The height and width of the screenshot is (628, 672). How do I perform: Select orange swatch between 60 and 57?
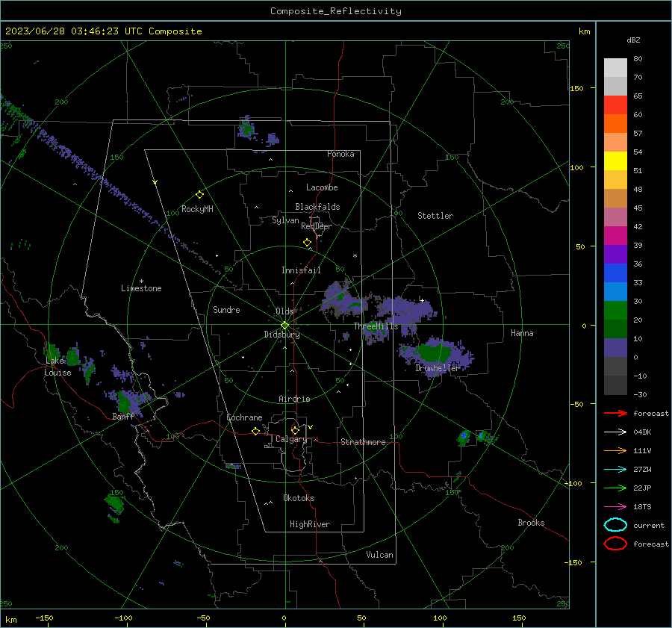615,123
